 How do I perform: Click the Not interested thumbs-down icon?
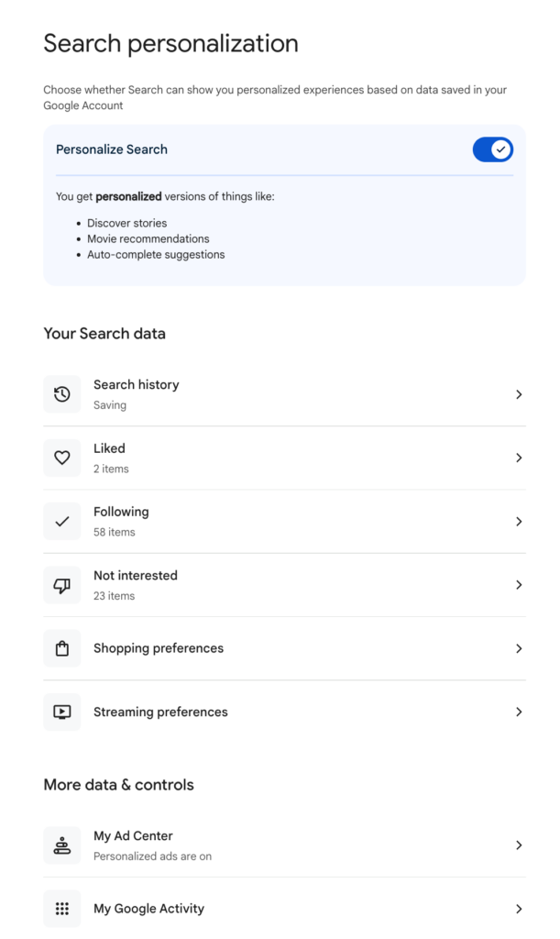(x=61, y=585)
